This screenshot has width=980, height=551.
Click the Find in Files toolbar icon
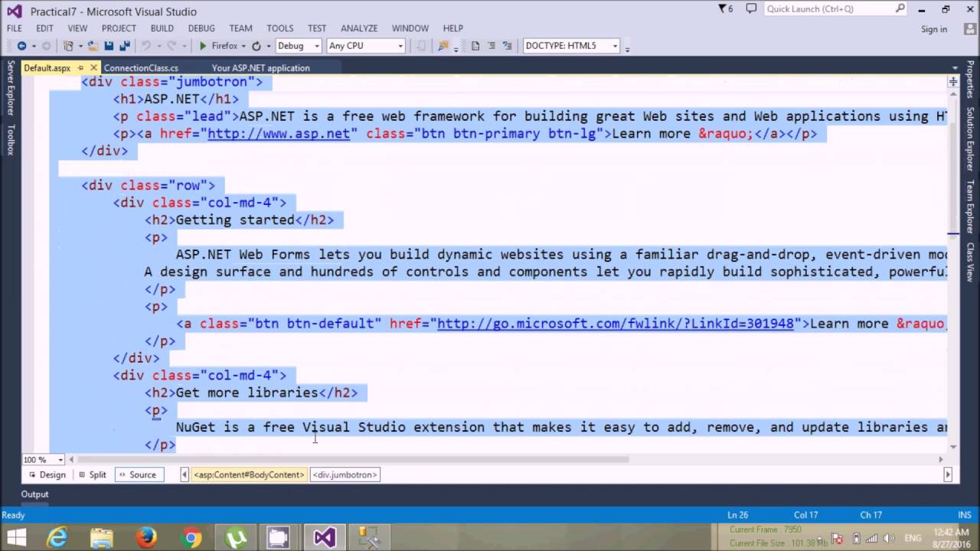(443, 46)
